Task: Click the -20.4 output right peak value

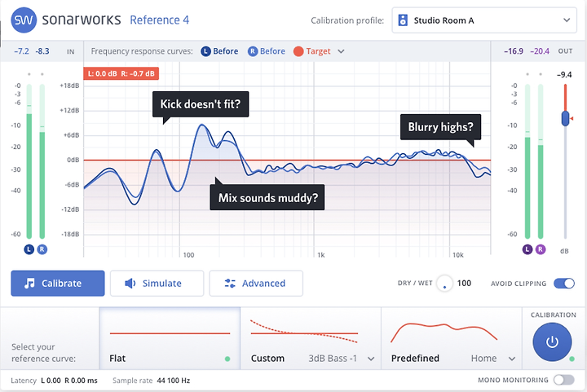Action: [540, 51]
